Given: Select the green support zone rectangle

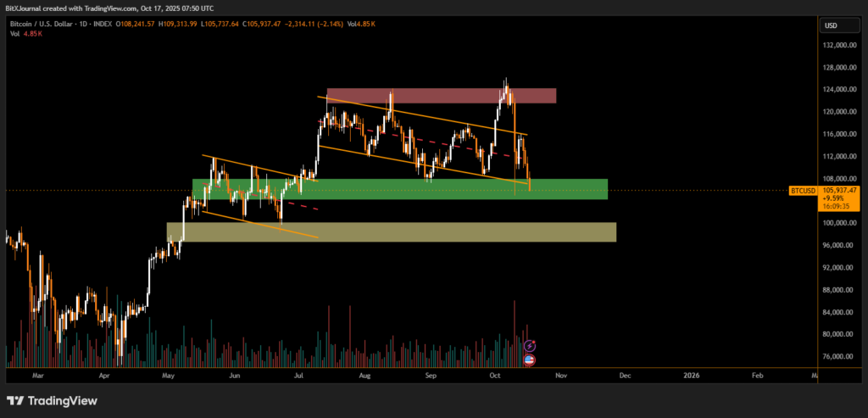Looking at the screenshot, I should click(398, 189).
